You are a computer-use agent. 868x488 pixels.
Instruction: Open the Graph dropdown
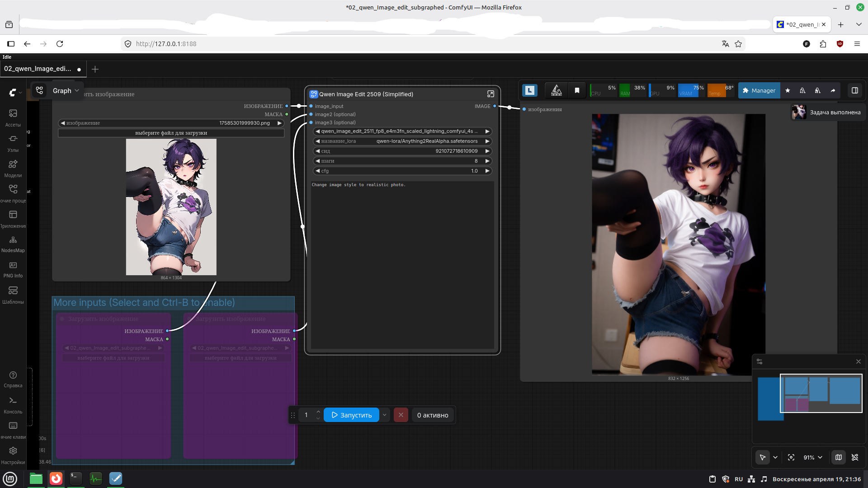tap(66, 90)
